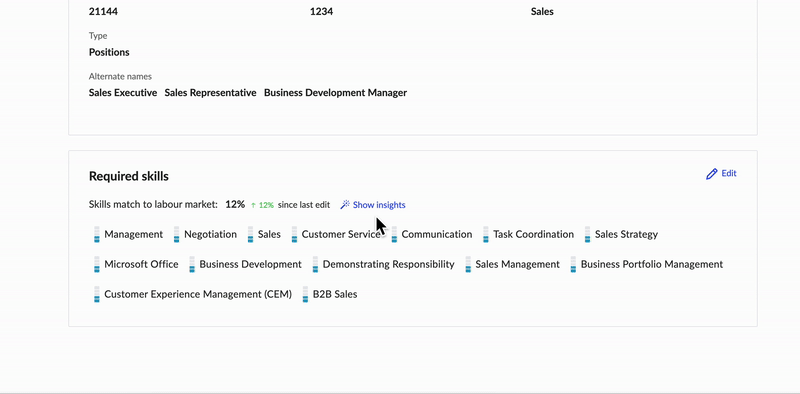
Task: Click the Required skills heading
Action: click(x=129, y=176)
